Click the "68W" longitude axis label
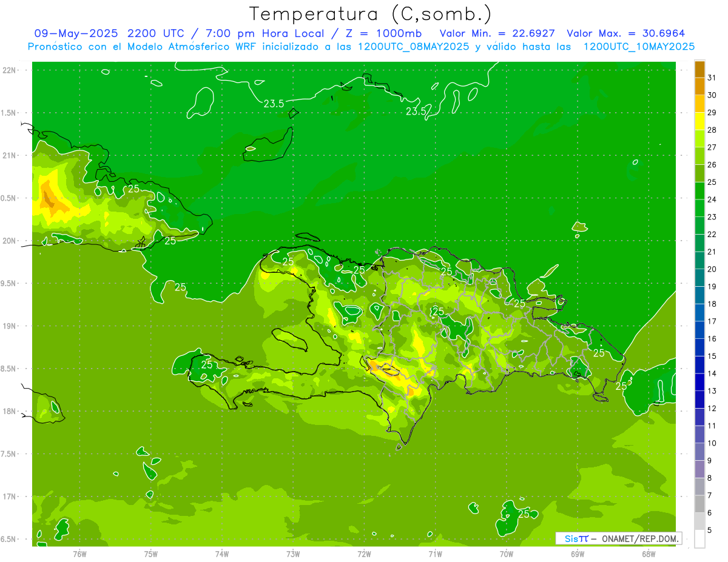 click(649, 554)
